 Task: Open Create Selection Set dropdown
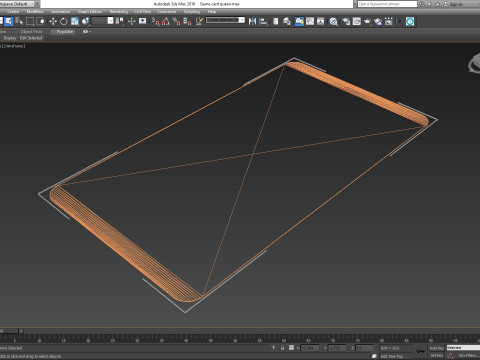[226, 20]
